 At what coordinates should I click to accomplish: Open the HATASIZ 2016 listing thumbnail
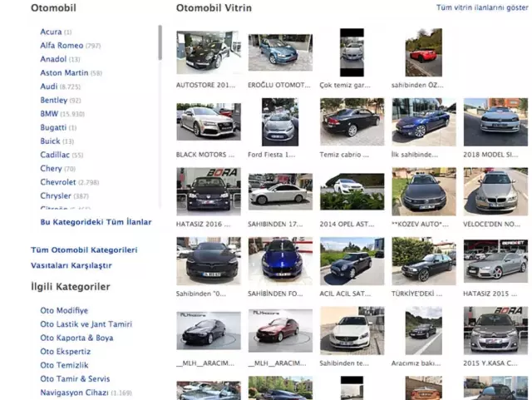point(209,191)
